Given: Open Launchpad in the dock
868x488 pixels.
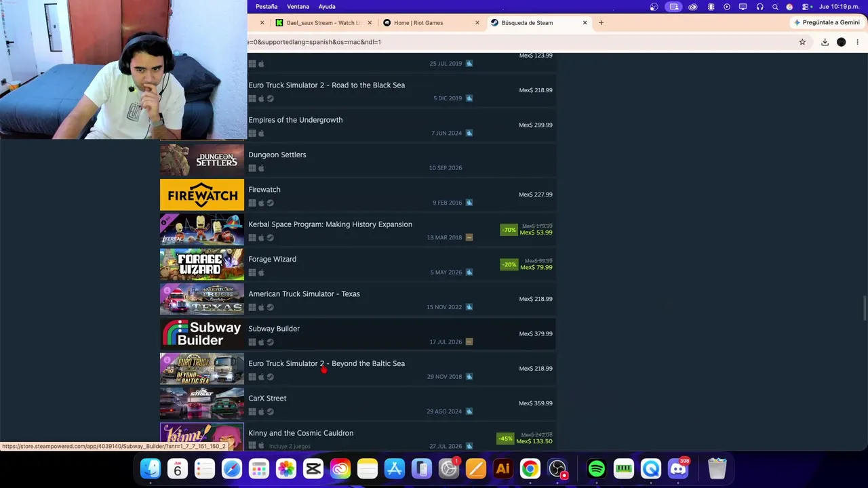Looking at the screenshot, I should tap(259, 468).
